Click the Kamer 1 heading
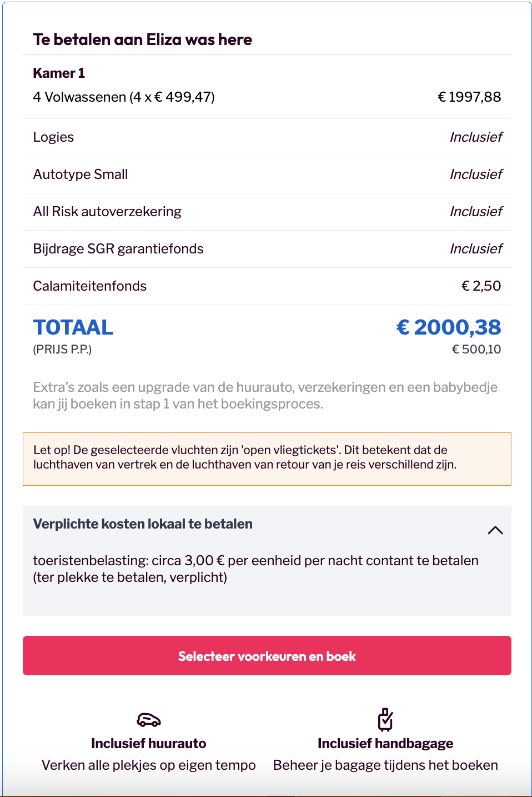 [x=59, y=73]
